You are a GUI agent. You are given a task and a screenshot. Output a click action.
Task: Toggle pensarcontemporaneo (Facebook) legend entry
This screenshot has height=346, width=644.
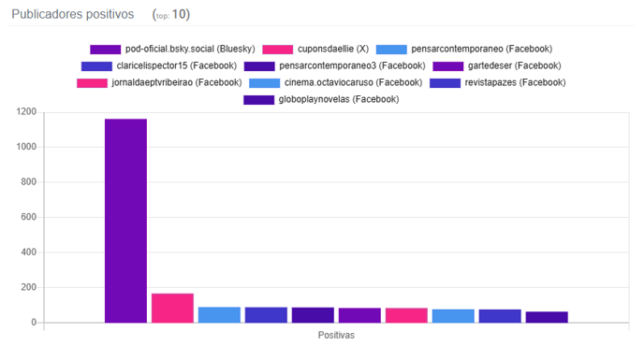point(464,50)
